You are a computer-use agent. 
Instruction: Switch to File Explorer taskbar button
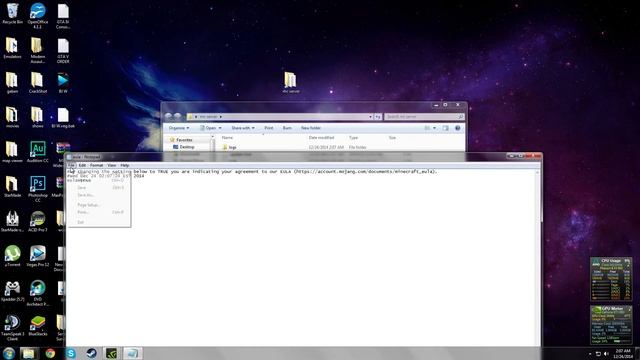click(29, 353)
